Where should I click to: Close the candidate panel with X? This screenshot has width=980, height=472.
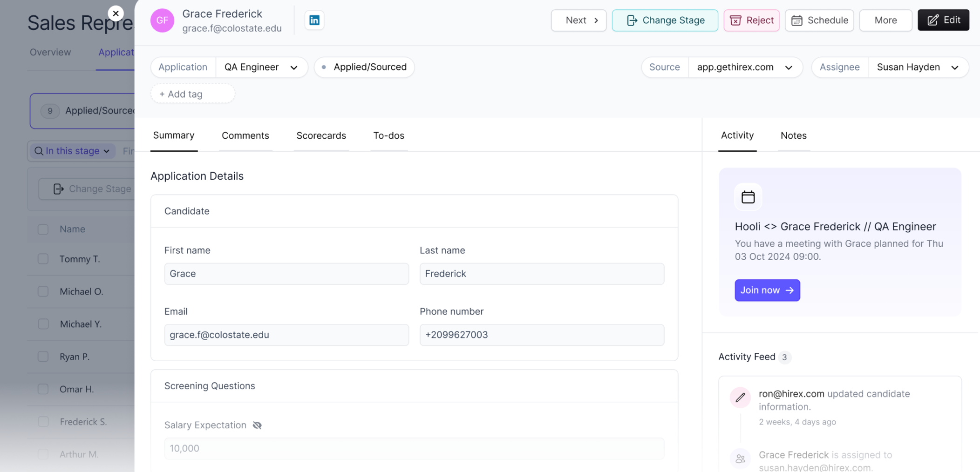(116, 13)
